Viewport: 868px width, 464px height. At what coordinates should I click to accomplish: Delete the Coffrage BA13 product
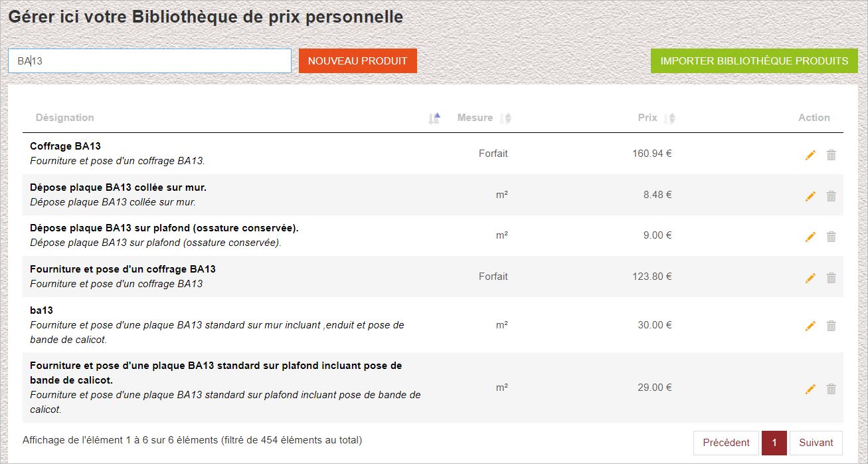tap(831, 154)
